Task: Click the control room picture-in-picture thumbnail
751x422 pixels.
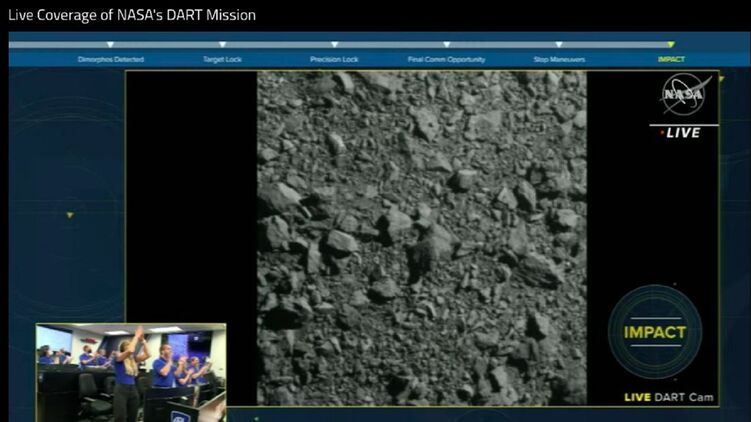Action: [131, 372]
